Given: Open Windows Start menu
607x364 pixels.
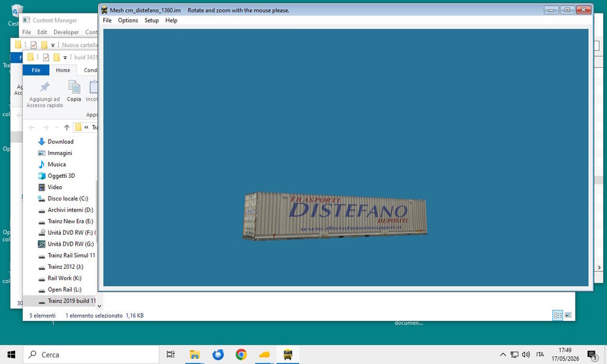Looking at the screenshot, I should pyautogui.click(x=11, y=354).
